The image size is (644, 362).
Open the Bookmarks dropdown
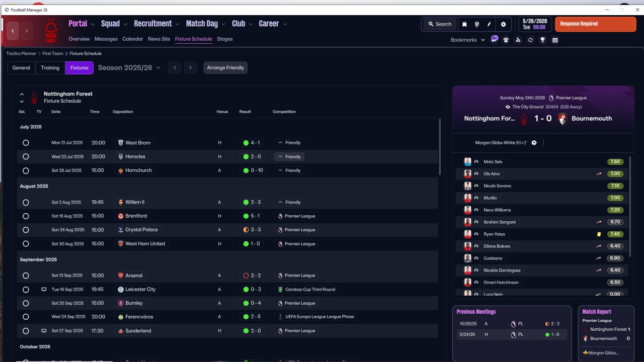click(x=468, y=40)
